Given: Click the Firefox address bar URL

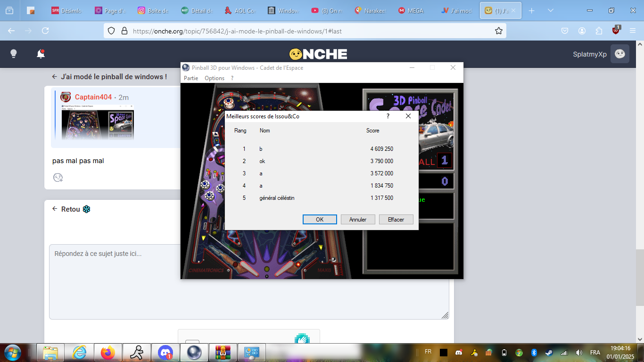Looking at the screenshot, I should coord(237,31).
